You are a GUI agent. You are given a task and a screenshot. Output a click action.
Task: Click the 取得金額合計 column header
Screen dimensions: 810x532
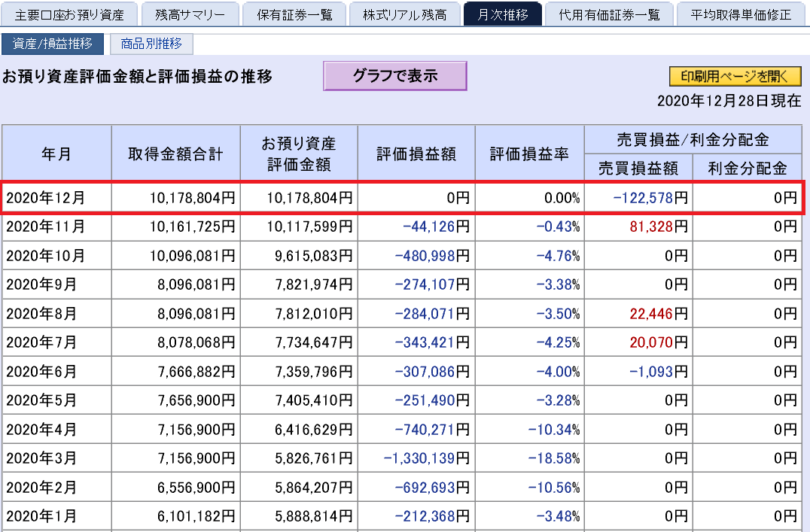175,152
